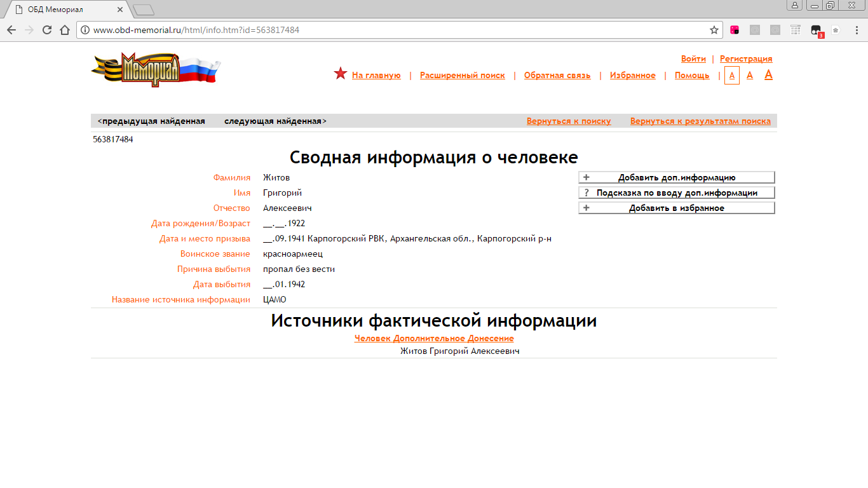868x488 pixels.
Task: Go to предыдущая найденная record
Action: pos(151,121)
